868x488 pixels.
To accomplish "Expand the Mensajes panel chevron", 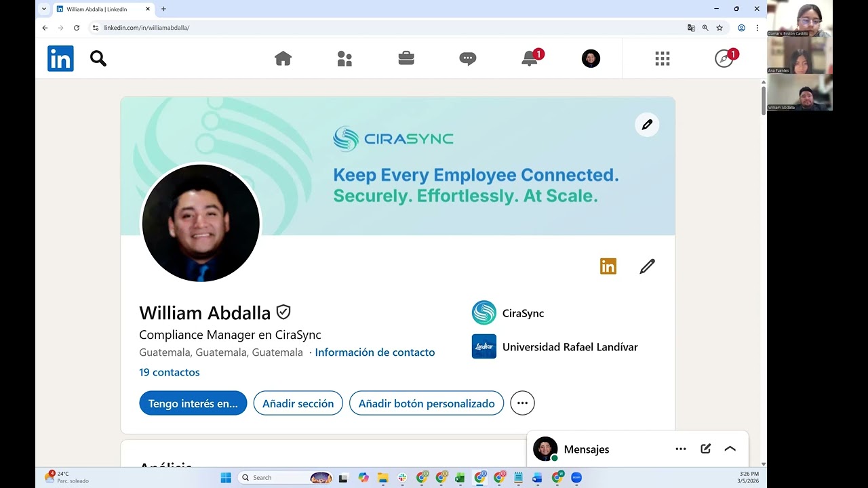I will [730, 449].
